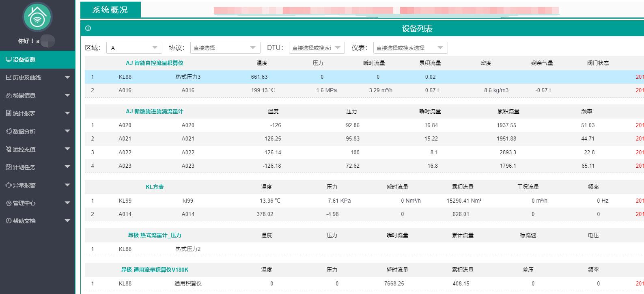Open the 仪表 selection dropdown
Viewport: 644px width, 294px height.
(410, 48)
